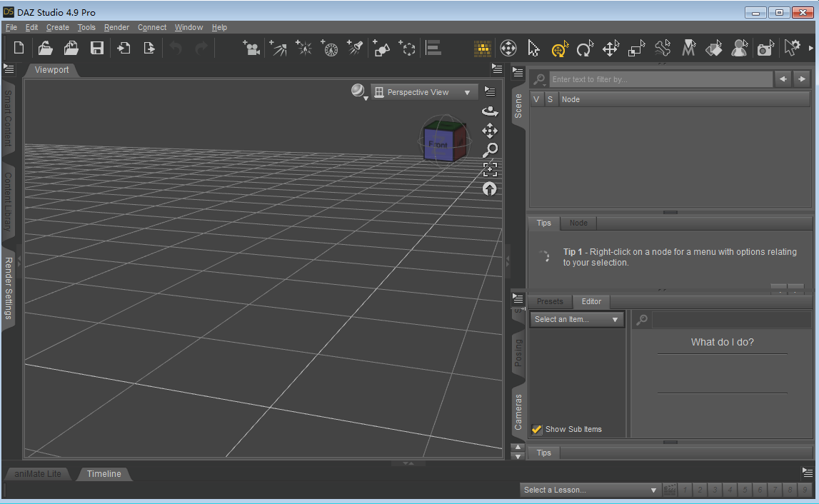Open the left pane group options menu

click(x=9, y=69)
